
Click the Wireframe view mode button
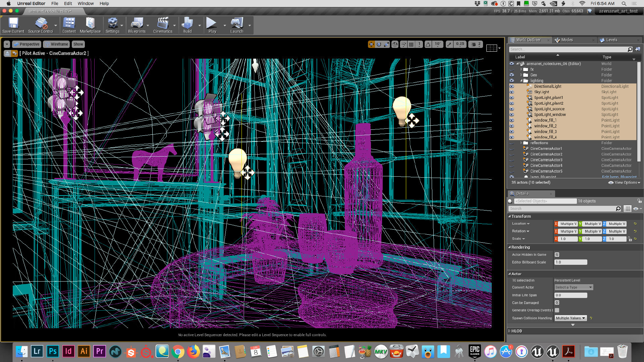(x=56, y=44)
